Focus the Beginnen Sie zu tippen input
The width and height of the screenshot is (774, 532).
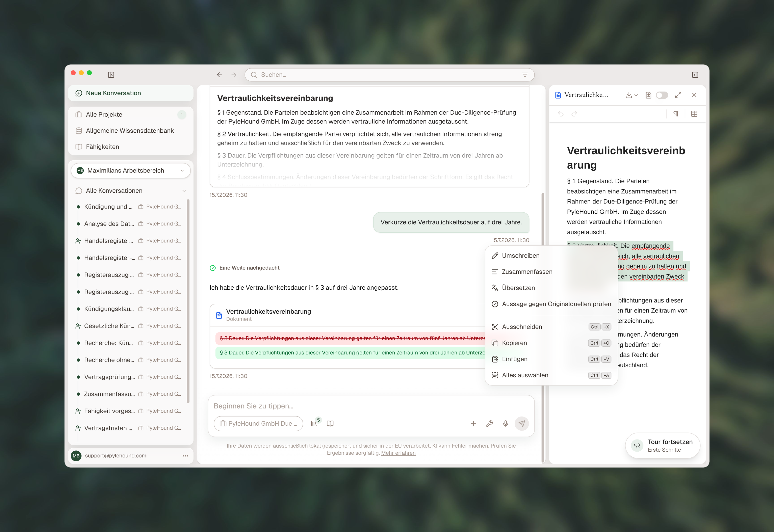point(371,406)
